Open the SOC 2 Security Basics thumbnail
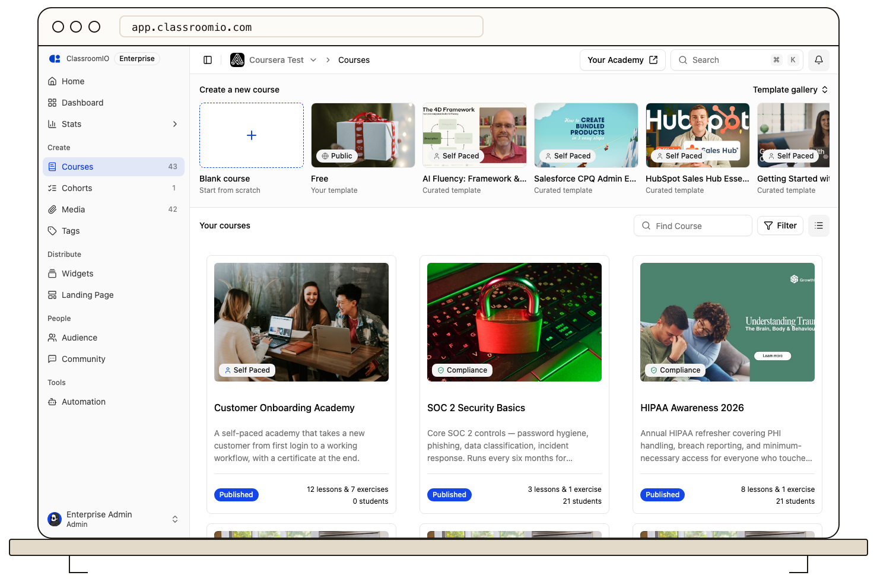This screenshot has width=877, height=588. 514,322
